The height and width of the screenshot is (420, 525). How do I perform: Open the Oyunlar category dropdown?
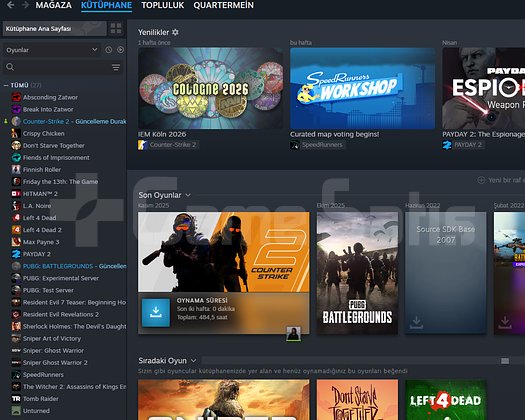(52, 50)
